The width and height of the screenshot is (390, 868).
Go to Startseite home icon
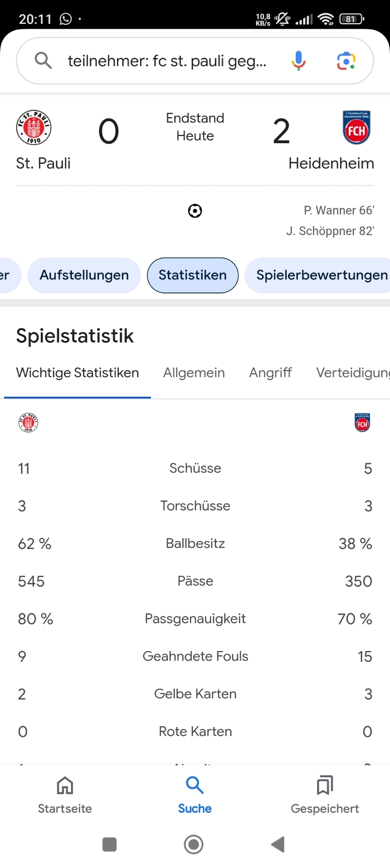[65, 794]
